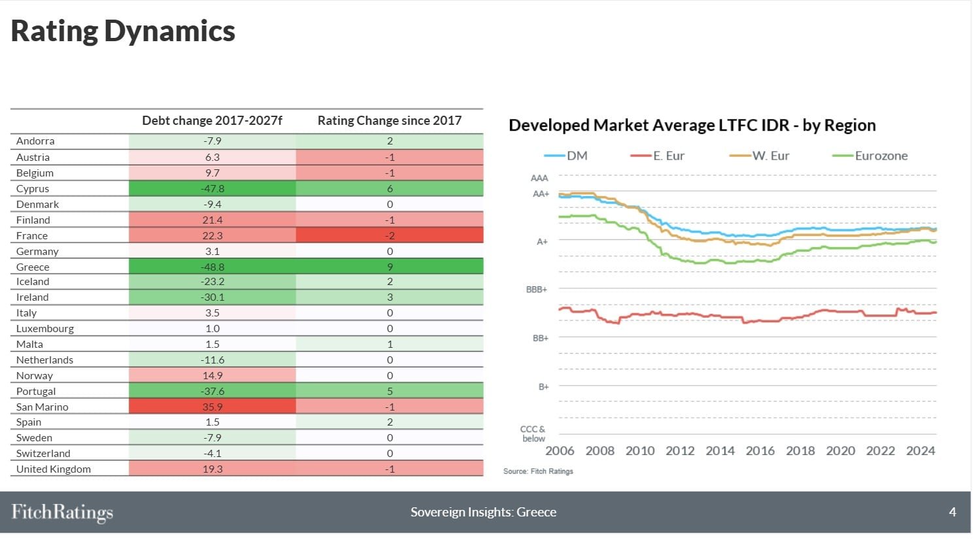Click the Portugal rating change value 5
The image size is (980, 540).
point(390,391)
